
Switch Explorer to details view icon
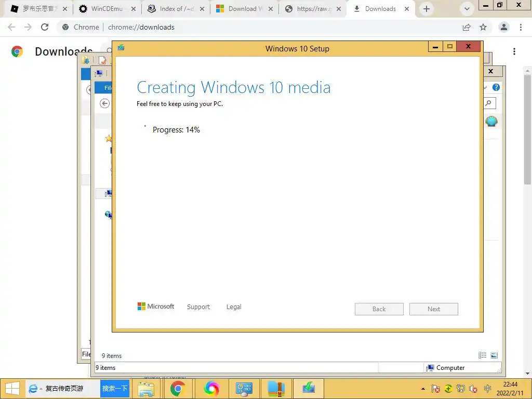pyautogui.click(x=482, y=355)
